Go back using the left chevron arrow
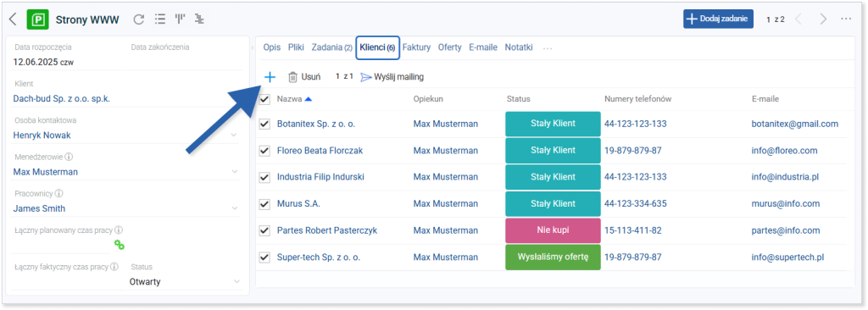Image resolution: width=868 pixels, height=310 pixels. 13,19
